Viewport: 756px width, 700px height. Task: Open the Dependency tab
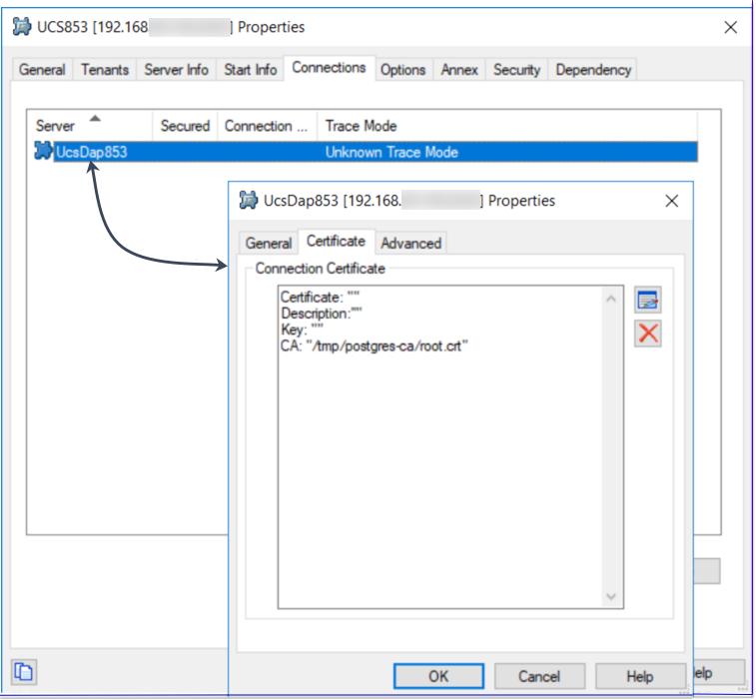(x=593, y=70)
